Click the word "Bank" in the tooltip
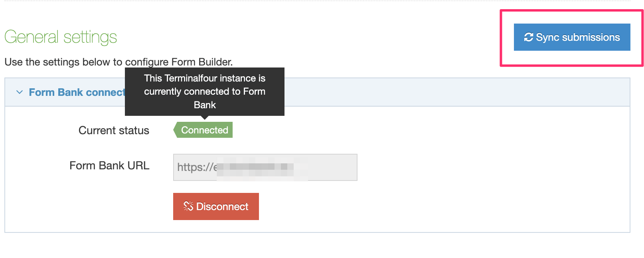This screenshot has width=644, height=258. [205, 105]
